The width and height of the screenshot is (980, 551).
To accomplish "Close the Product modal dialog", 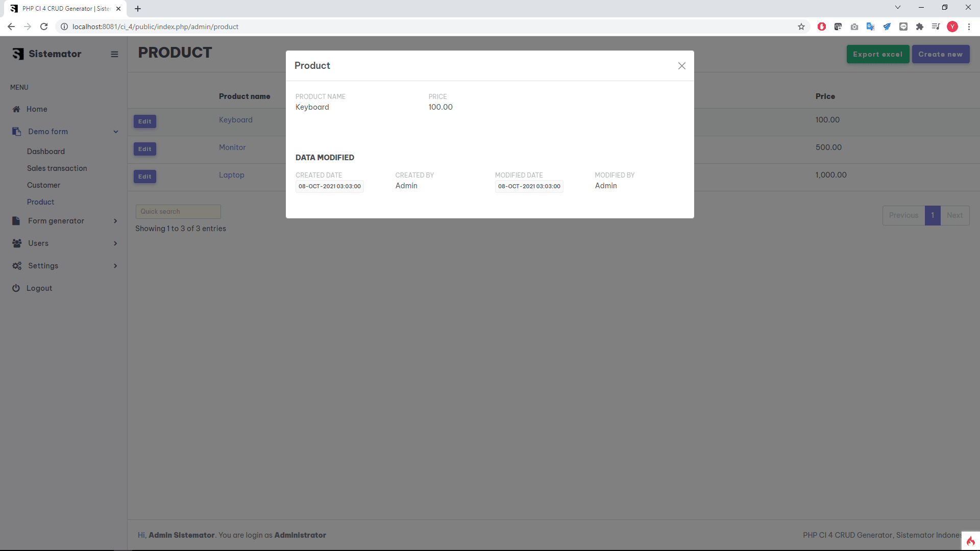I will [x=681, y=66].
